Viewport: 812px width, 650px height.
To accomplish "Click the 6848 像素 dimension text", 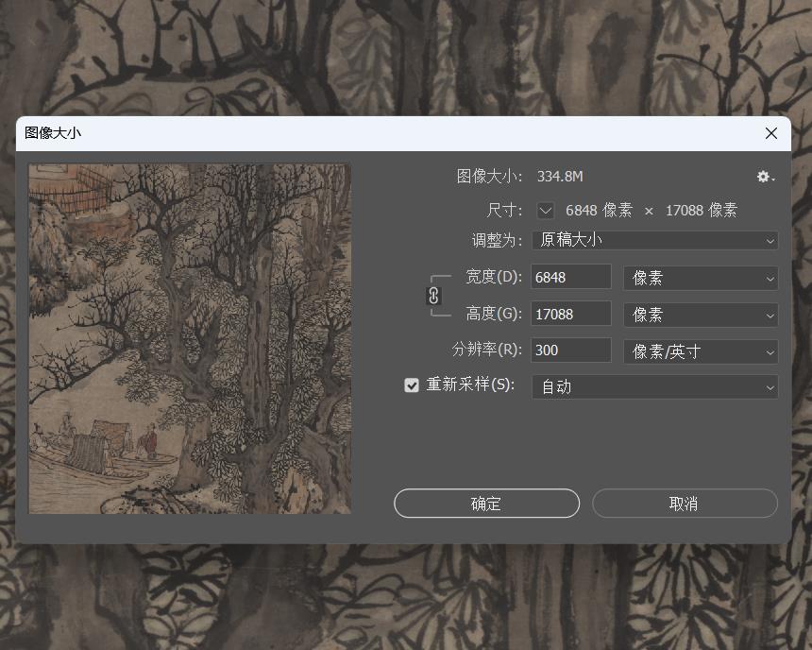I will pos(599,211).
